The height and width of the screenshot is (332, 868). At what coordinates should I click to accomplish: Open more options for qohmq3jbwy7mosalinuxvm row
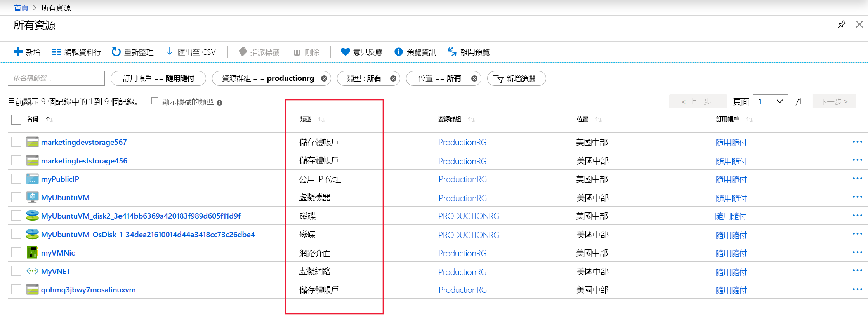(858, 289)
